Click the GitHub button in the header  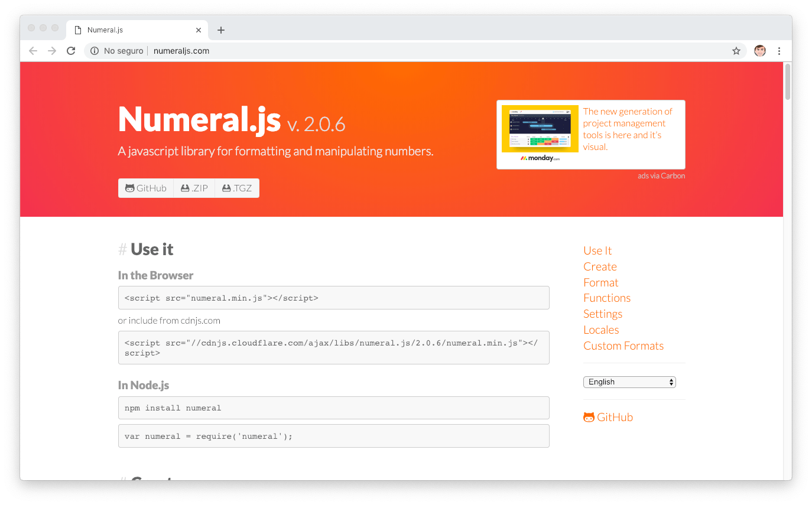[146, 188]
